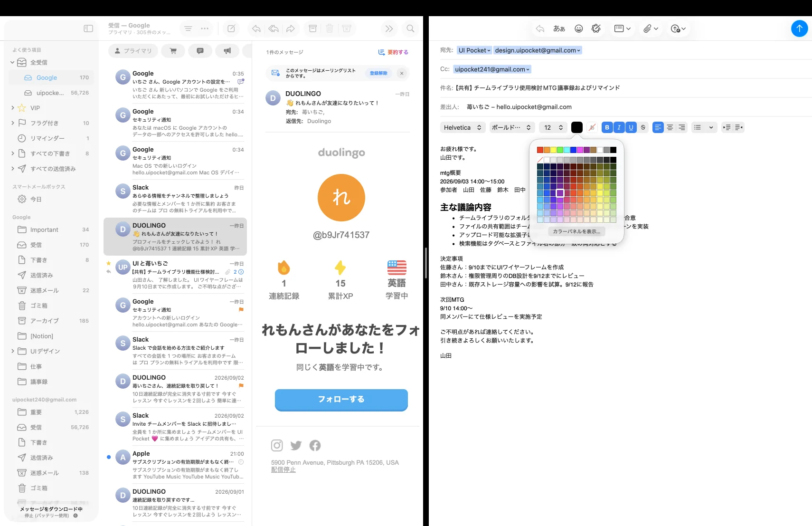The image size is (812, 526).
Task: Open the Facebook icon in Duolingo email
Action: tap(315, 445)
